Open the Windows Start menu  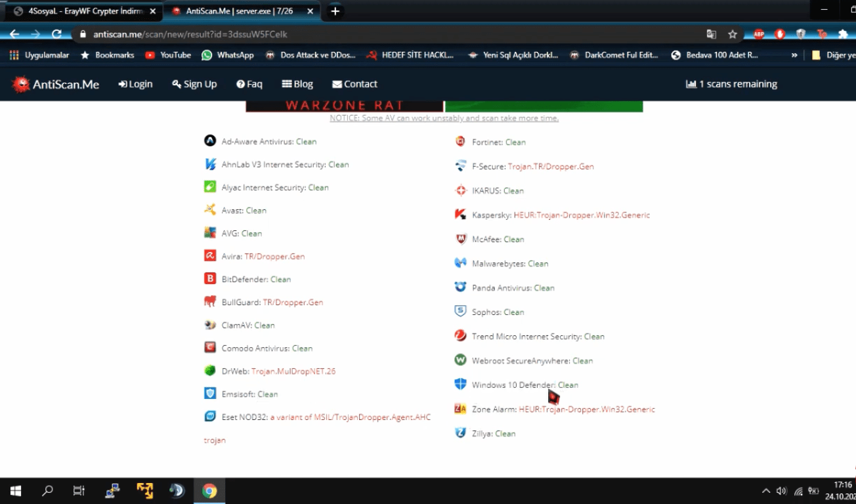16,490
